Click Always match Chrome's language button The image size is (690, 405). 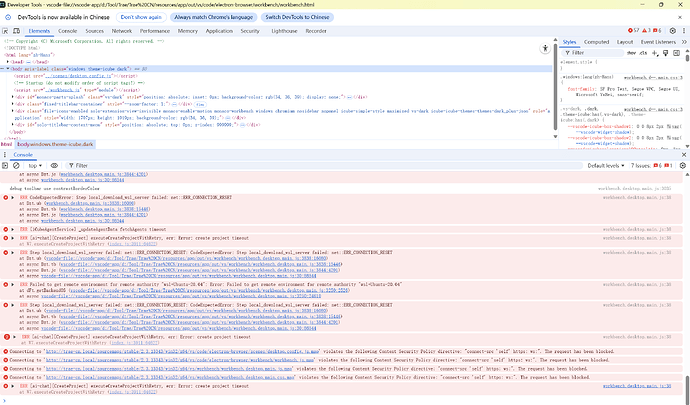[x=213, y=17]
